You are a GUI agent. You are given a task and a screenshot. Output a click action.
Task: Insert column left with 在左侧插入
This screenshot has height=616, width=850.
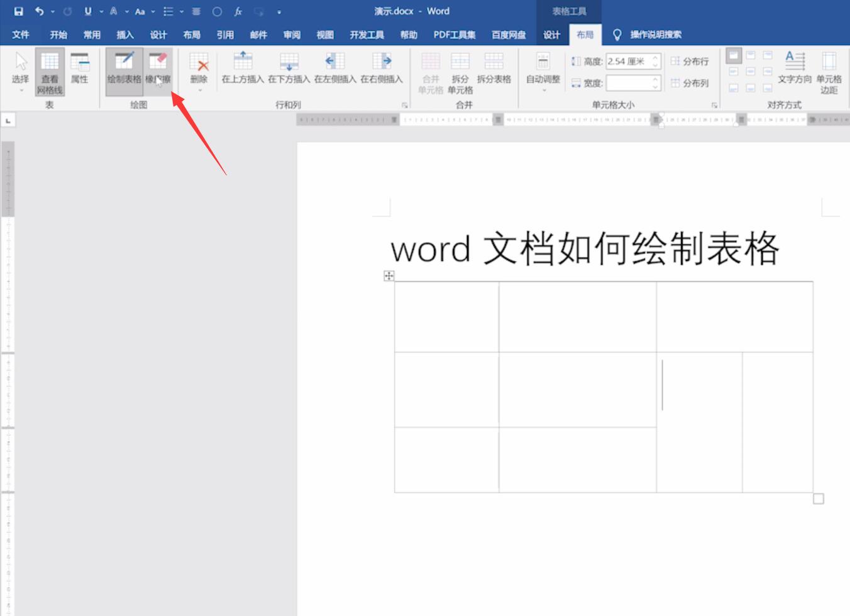tap(335, 68)
